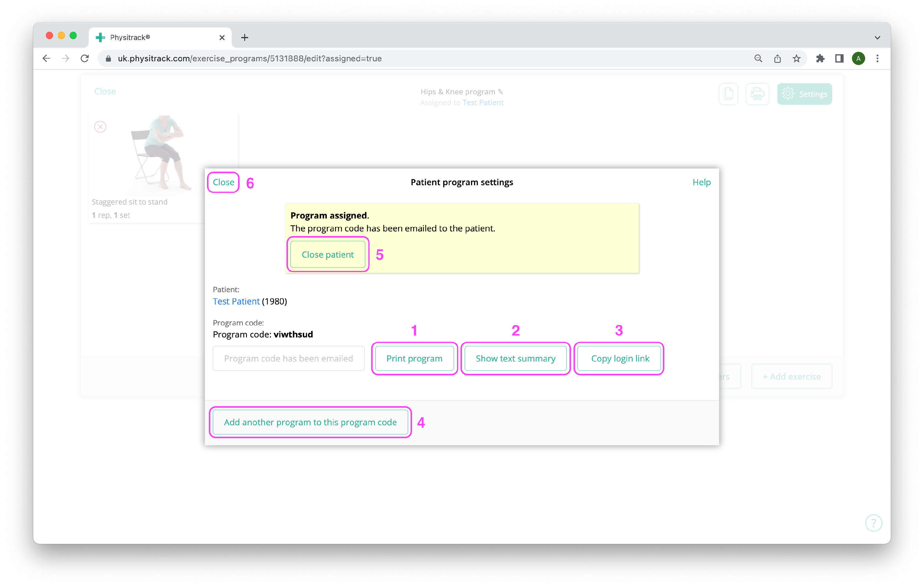924x588 pixels.
Task: Open the zoom magnifier in address bar
Action: point(758,58)
